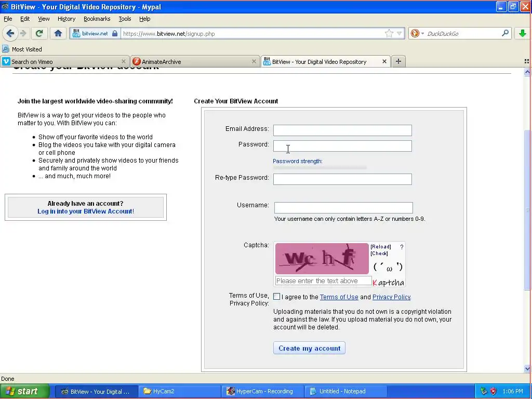This screenshot has width=532, height=399.
Task: Click the Email Address field
Action: coord(342,130)
